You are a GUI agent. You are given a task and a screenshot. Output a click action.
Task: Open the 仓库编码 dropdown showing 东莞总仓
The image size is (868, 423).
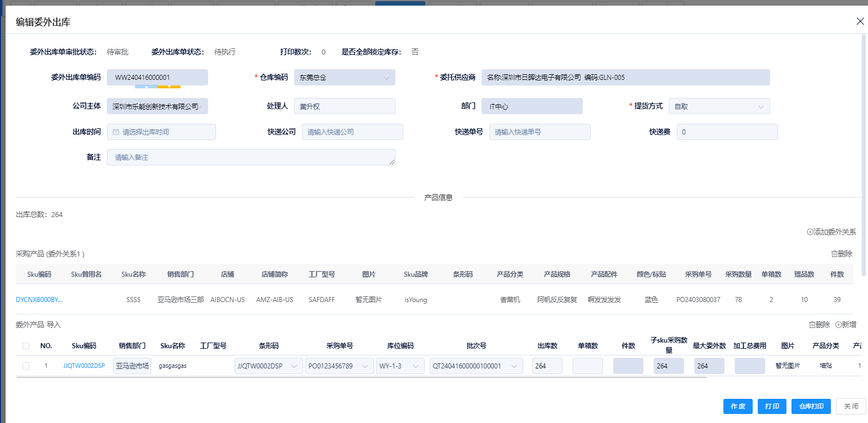(344, 78)
